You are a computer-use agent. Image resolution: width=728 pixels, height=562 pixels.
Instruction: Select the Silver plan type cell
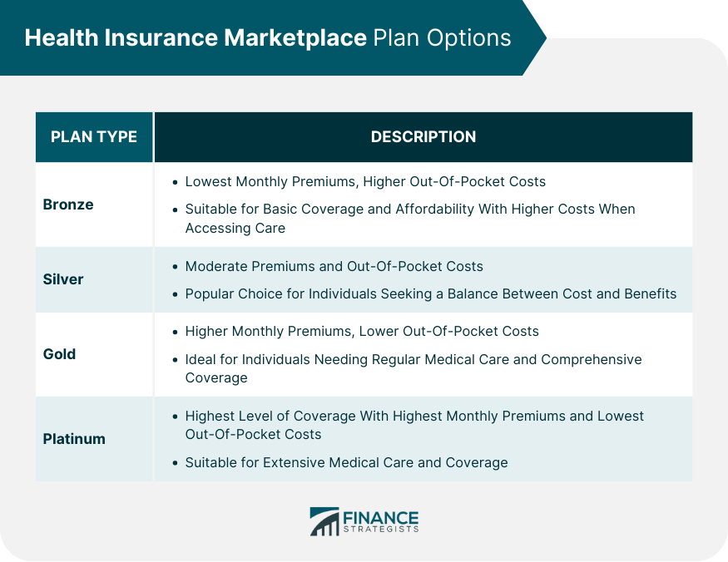[x=63, y=279]
